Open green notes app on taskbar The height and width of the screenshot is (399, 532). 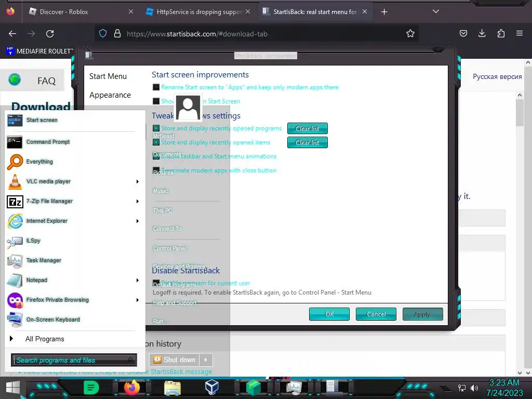pos(91,388)
